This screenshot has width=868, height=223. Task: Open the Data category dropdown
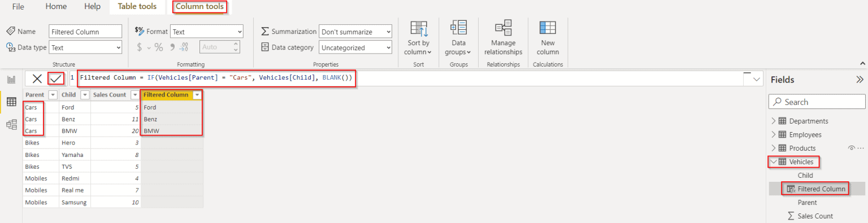click(355, 48)
